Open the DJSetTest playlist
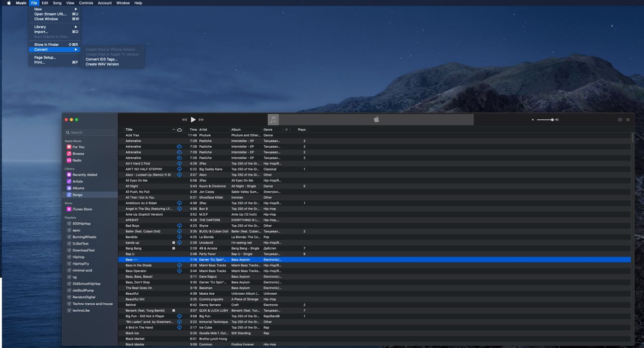The width and height of the screenshot is (644, 348). click(80, 243)
